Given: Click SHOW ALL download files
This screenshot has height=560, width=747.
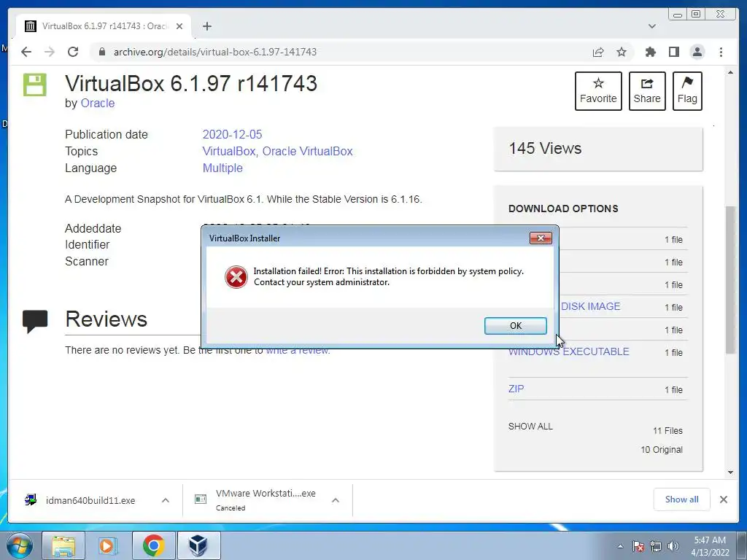Looking at the screenshot, I should [530, 426].
